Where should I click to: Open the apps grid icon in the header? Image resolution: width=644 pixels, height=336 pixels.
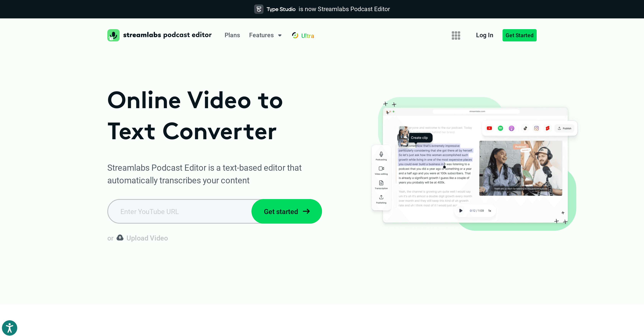click(x=456, y=35)
